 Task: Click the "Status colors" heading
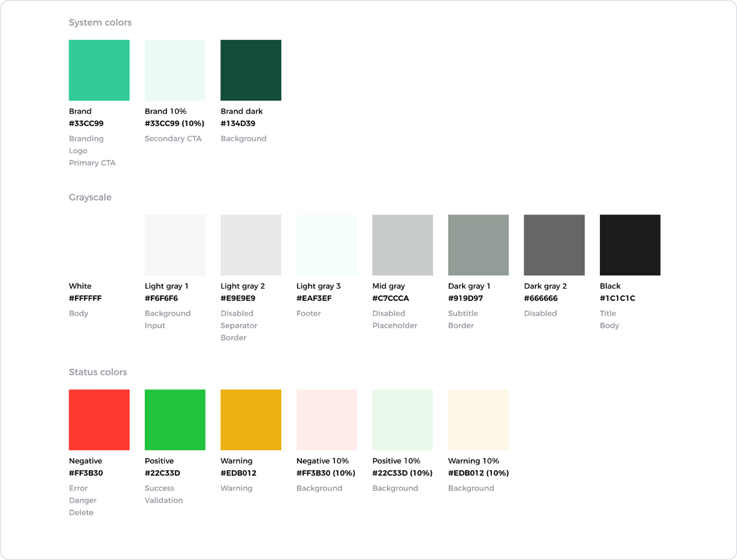click(x=98, y=372)
